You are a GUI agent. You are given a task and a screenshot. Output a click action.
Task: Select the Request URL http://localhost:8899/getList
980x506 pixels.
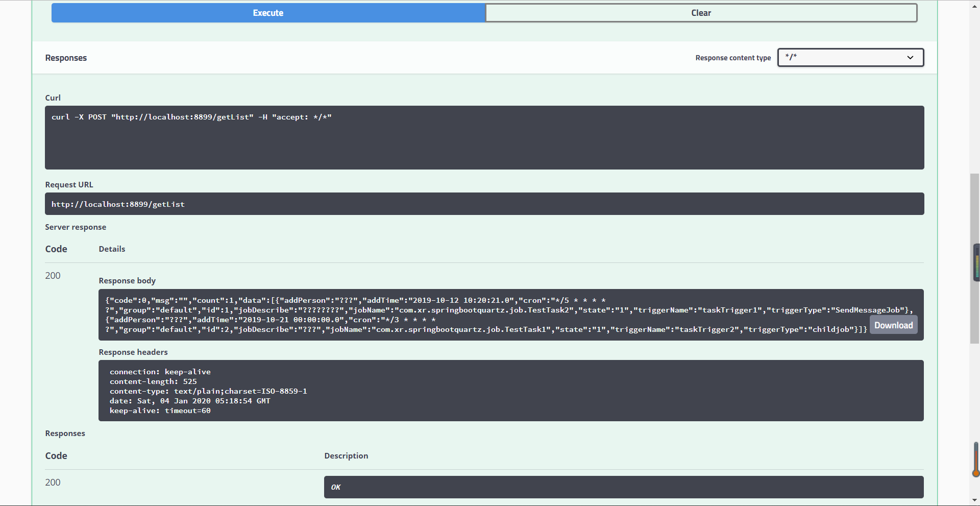tap(118, 204)
